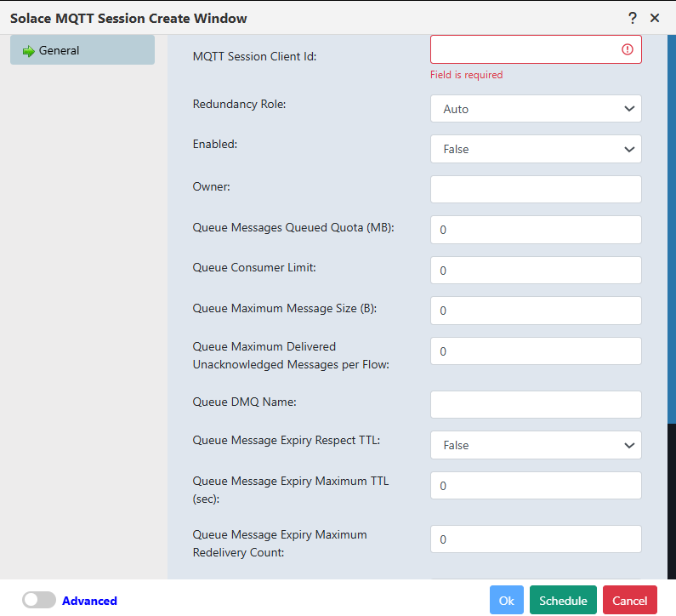Screen dimensions: 676x616
Task: Click the vertical scrollbar thumb
Action: tap(672, 230)
